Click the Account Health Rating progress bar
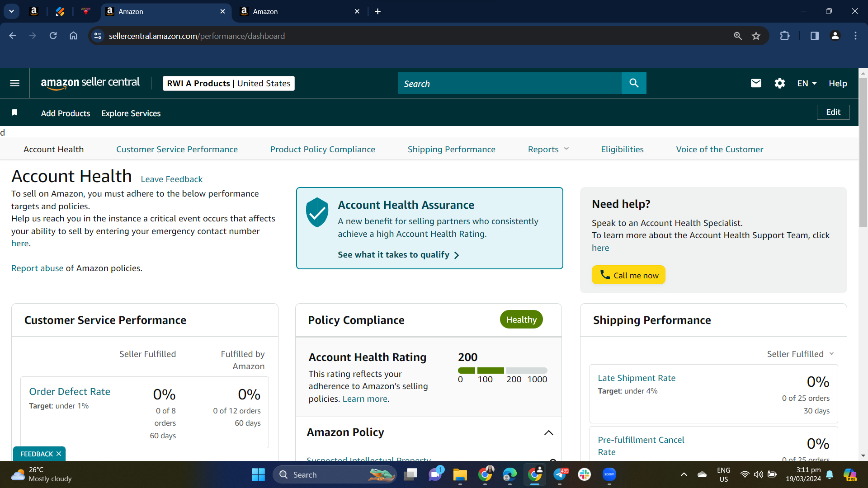This screenshot has width=868, height=488. [502, 371]
